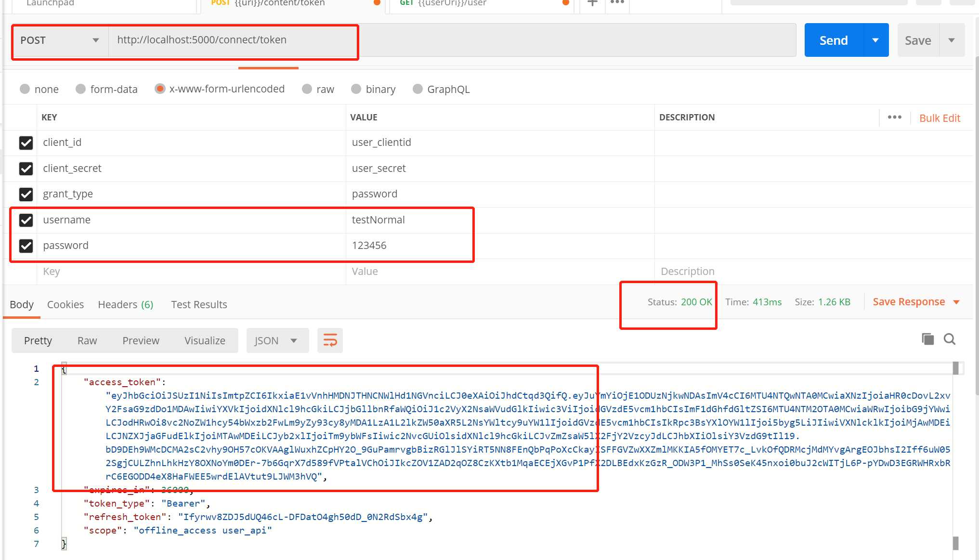979x560 pixels.
Task: Switch to response Body tab
Action: 22,304
